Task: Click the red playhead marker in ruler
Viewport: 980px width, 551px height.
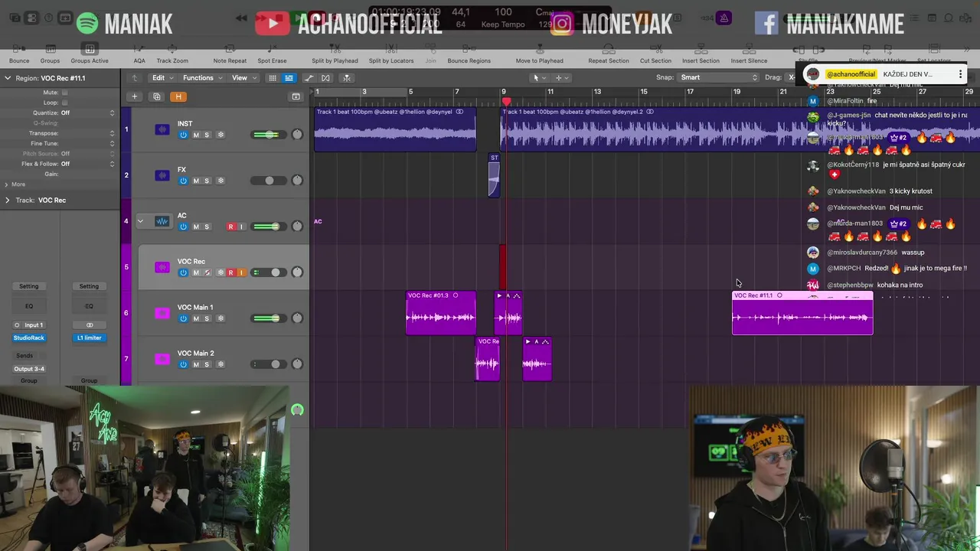Action: pyautogui.click(x=505, y=101)
